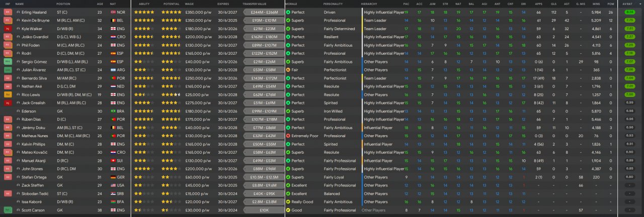644x217 pixels.
Task: Click the USA flag in Zack Steffen's row
Action: 113,185
